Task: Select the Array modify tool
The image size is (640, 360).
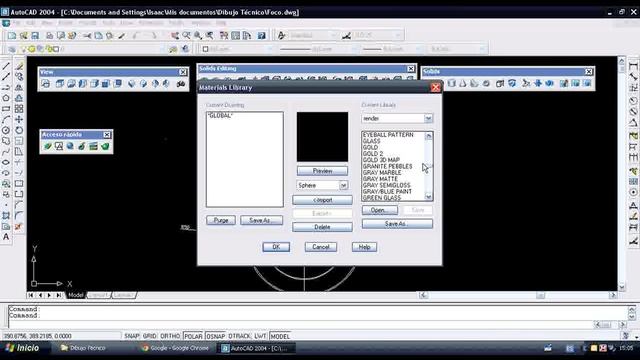Action: coord(19,109)
